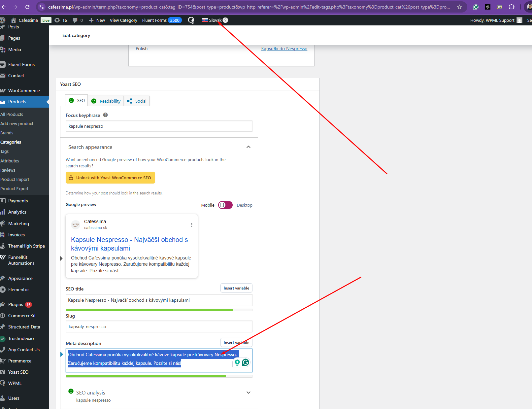532x409 pixels.
Task: Switch to the Readability tab
Action: 106,101
